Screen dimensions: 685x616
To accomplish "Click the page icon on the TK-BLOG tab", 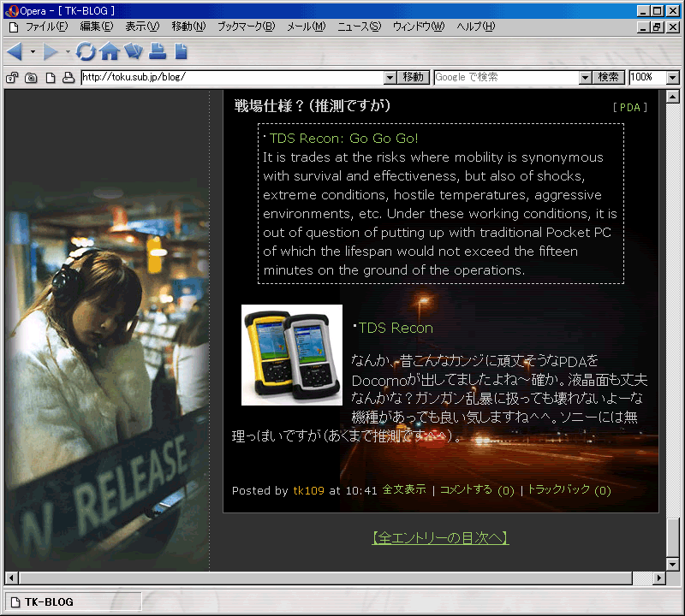I will click(x=15, y=602).
